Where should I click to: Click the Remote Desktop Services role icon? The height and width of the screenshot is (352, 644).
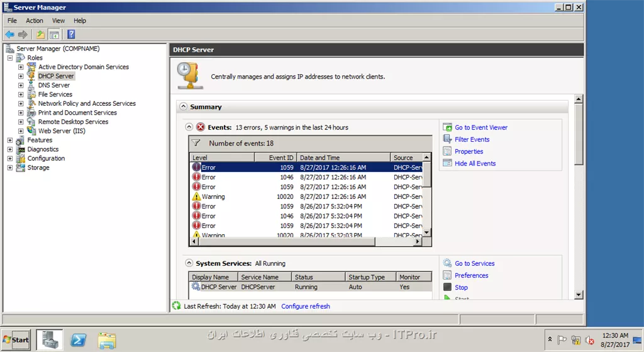tap(31, 122)
